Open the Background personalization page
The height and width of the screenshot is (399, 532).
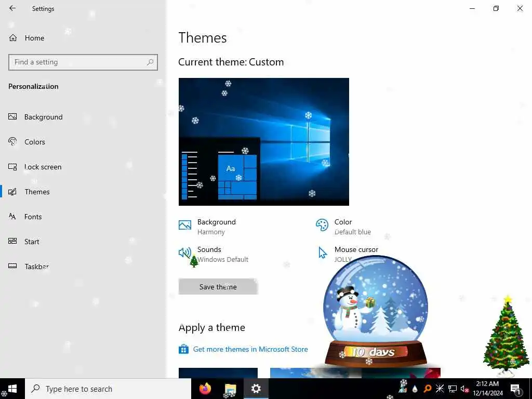click(x=83, y=117)
